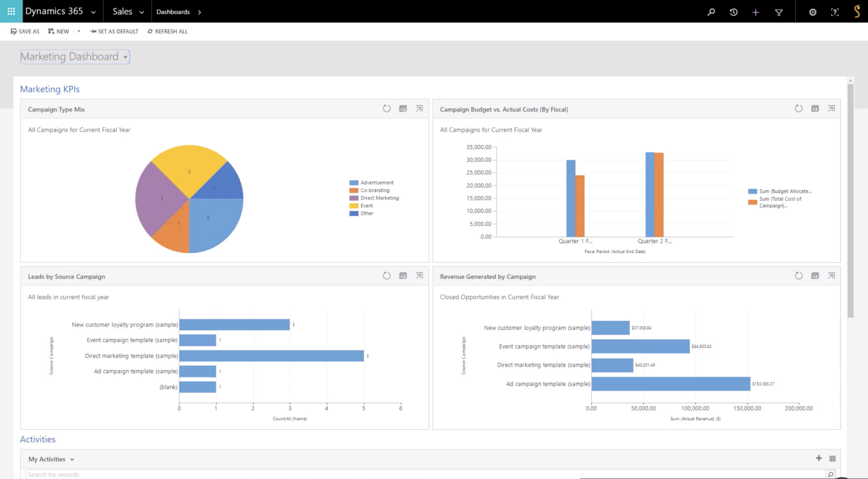Open records behind Campaign Type Mix chart
868x479 pixels.
pos(403,108)
